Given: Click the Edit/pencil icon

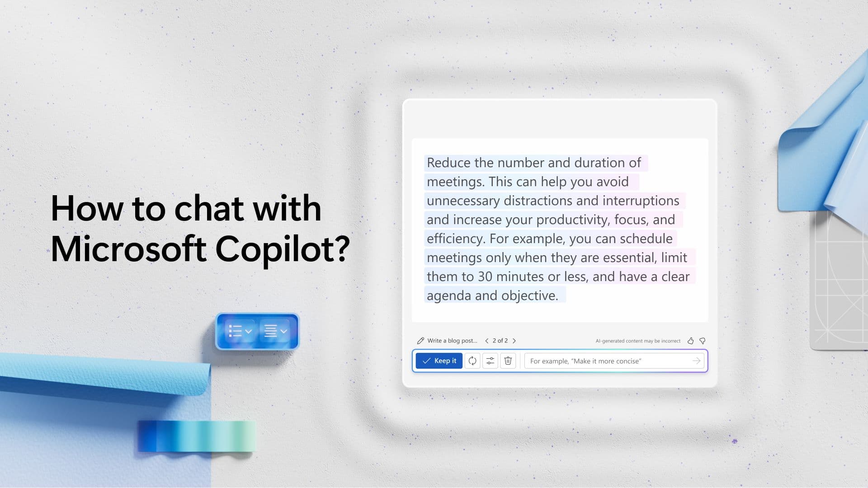Looking at the screenshot, I should 420,340.
